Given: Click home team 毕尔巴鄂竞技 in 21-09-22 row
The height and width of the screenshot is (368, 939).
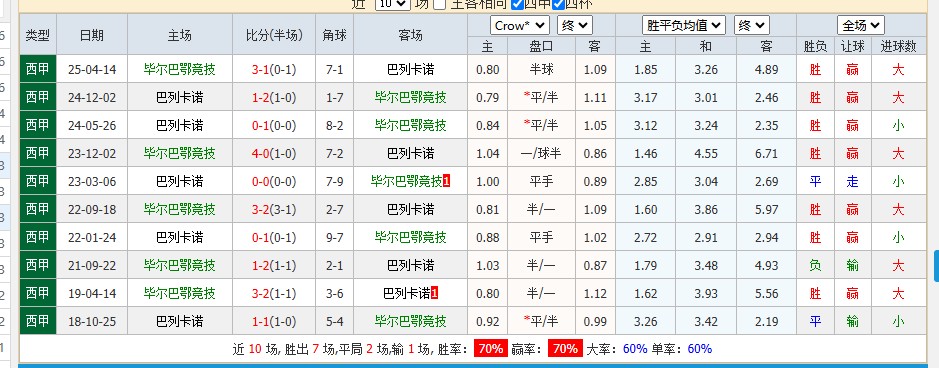Looking at the screenshot, I should coord(180,265).
